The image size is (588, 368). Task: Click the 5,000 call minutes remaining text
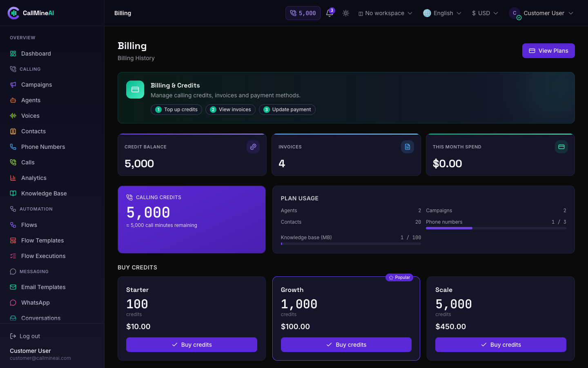(x=162, y=225)
